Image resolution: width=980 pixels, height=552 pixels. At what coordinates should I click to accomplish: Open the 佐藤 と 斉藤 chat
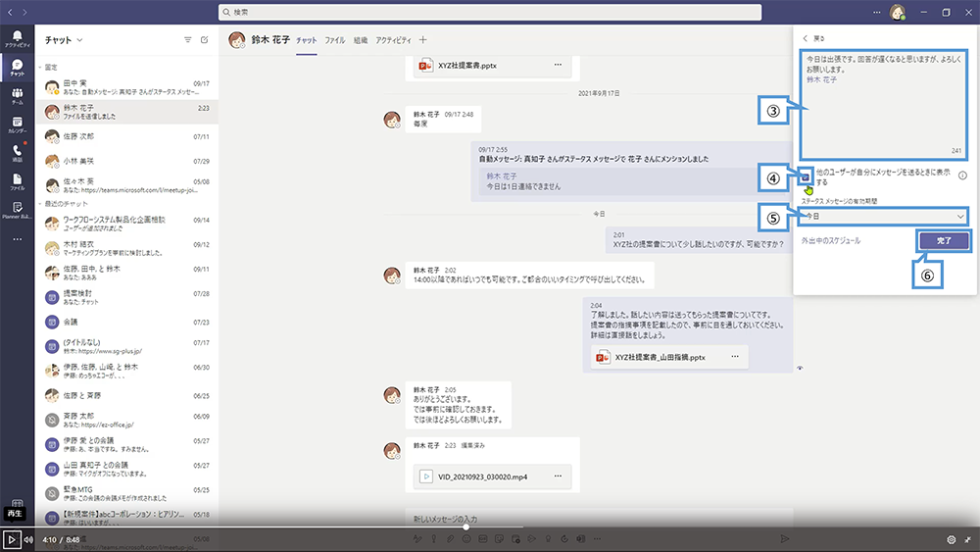(x=127, y=395)
